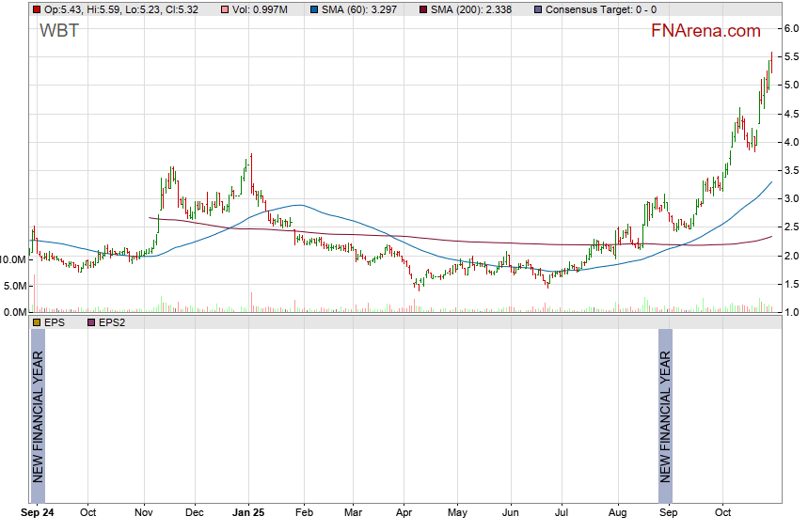808x532 pixels.
Task: Click the 1.0 price axis label
Action: (791, 312)
